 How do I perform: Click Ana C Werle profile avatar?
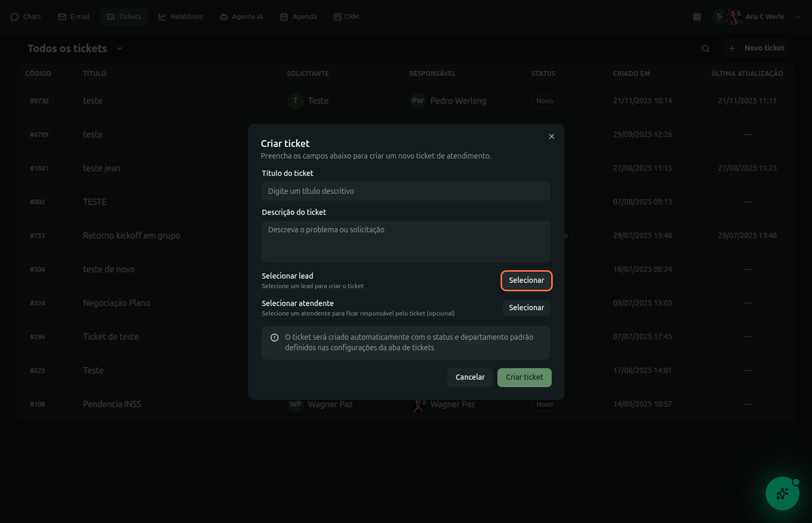pyautogui.click(x=733, y=17)
